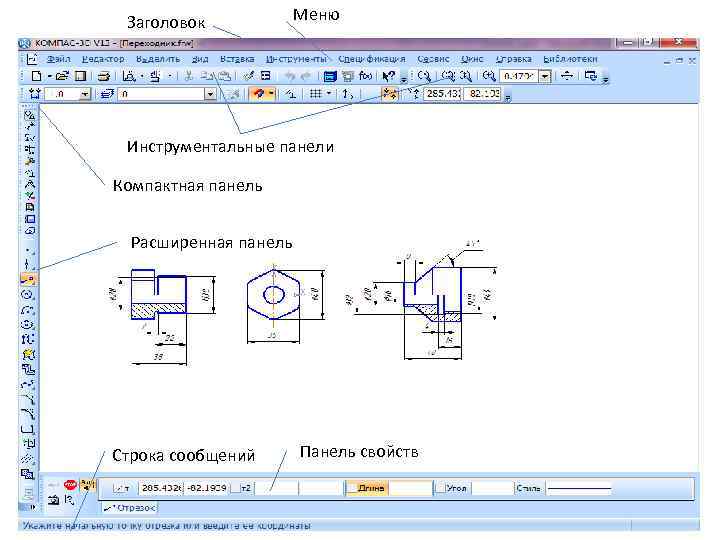
Task: Select the Point tool in the side panel
Action: click(28, 251)
